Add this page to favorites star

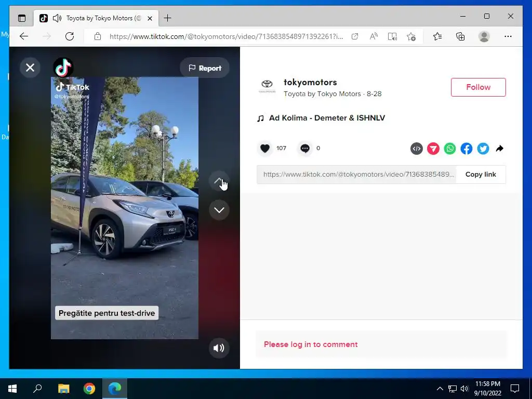(411, 36)
